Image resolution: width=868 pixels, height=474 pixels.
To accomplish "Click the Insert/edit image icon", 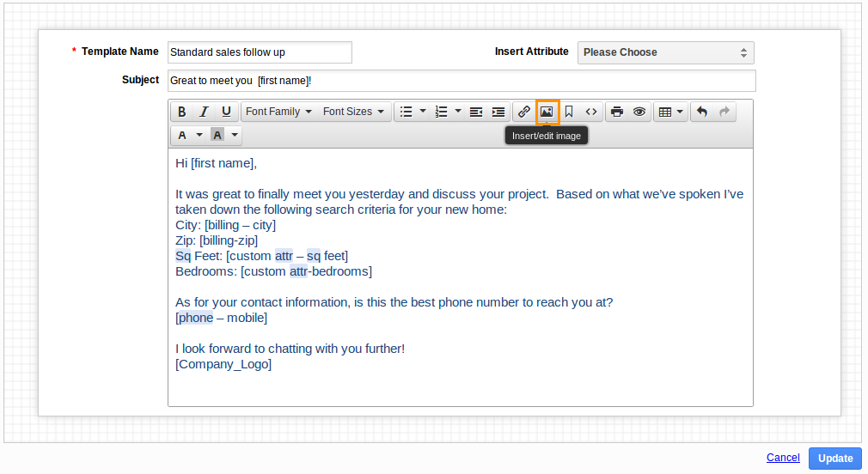I will coord(547,112).
